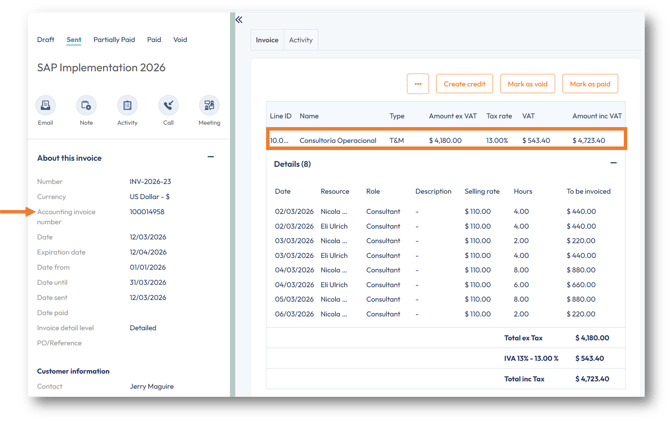
Task: Click the 04/03/2026 Eli Ulrich $660.00 amount
Action: tap(581, 284)
